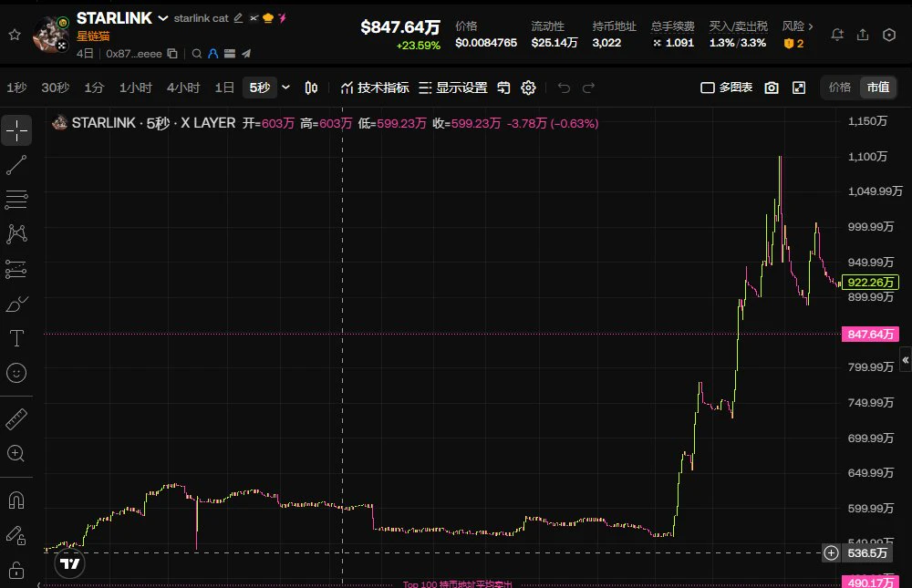Activate the zoom in tool
Viewport: 912px width, 588px height.
click(16, 453)
